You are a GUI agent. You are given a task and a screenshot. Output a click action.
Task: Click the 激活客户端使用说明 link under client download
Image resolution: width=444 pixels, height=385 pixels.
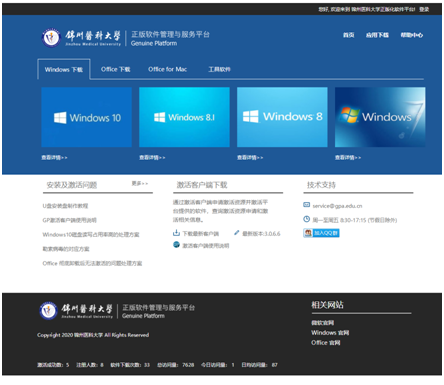tap(206, 246)
